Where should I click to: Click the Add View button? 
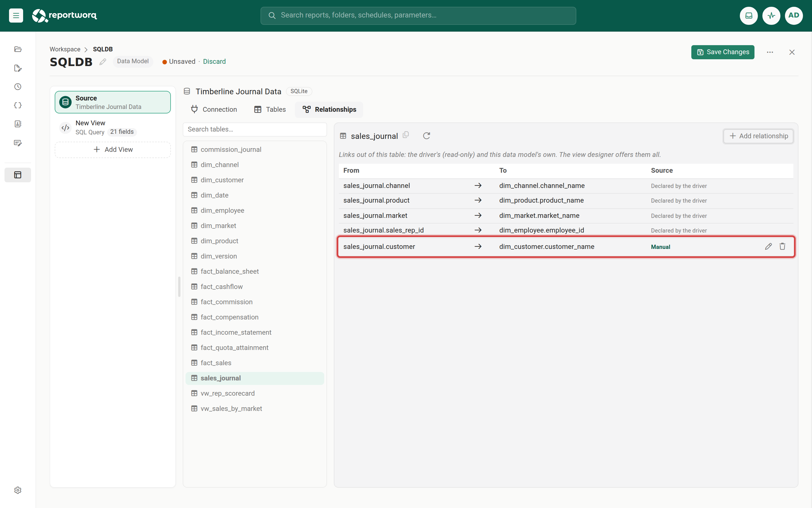point(113,150)
